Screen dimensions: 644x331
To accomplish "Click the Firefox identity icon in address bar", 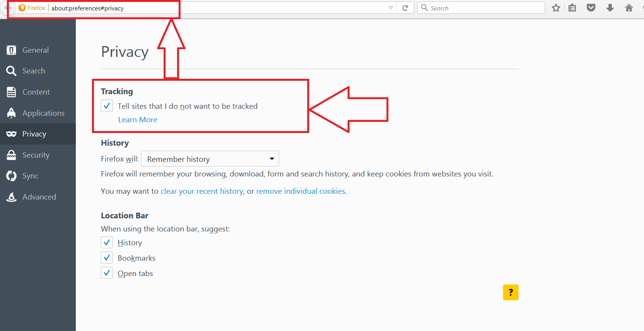I will pos(22,8).
